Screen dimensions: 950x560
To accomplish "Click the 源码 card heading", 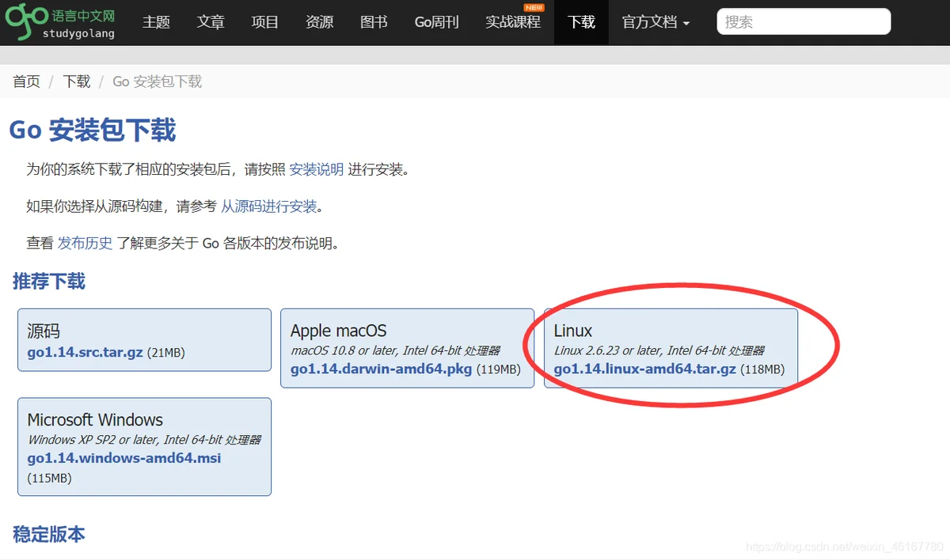I will tap(44, 331).
